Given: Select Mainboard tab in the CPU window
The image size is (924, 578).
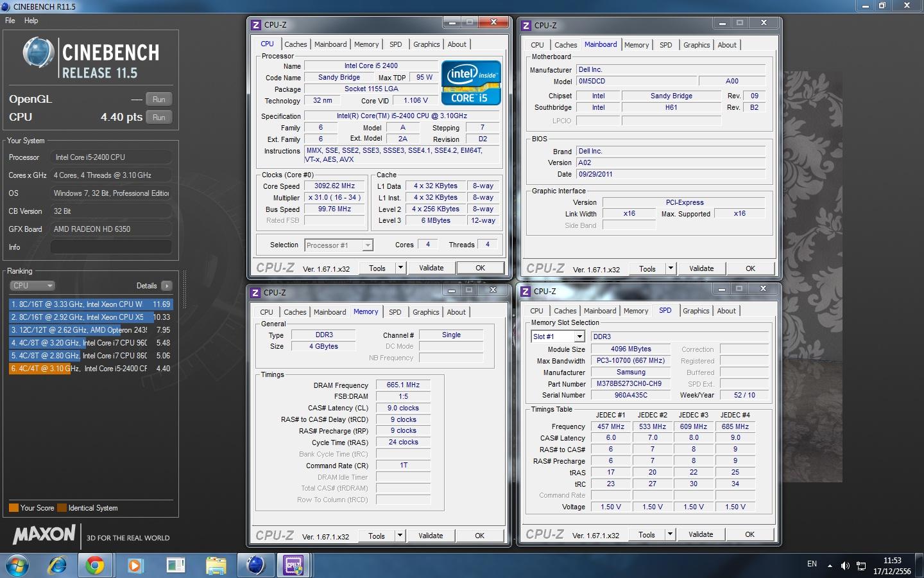Looking at the screenshot, I should (330, 44).
